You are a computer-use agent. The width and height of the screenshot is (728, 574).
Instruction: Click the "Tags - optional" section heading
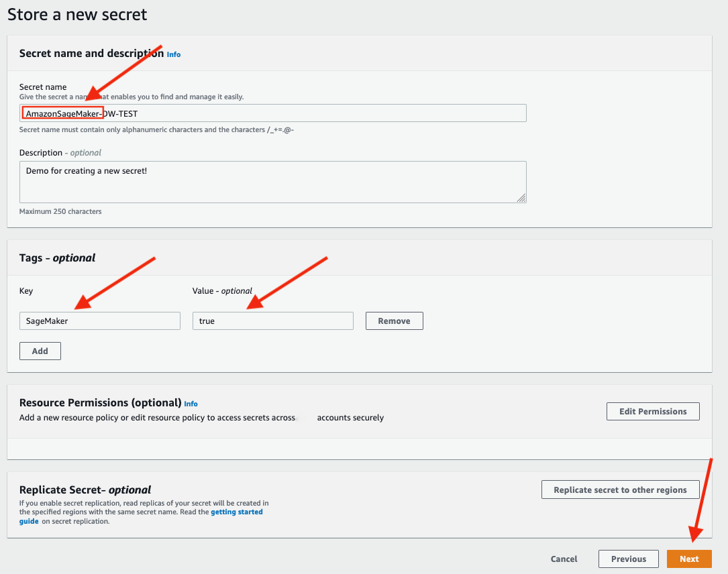click(x=58, y=257)
